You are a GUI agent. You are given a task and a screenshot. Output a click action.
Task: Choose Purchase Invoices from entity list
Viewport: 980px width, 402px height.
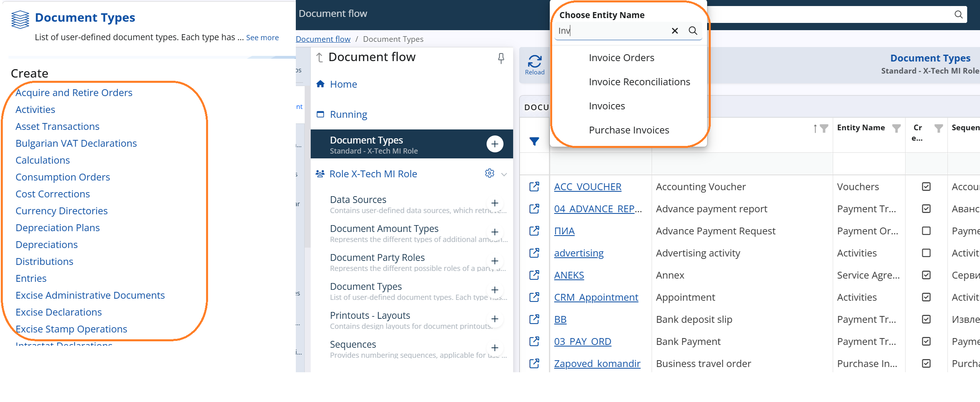(x=629, y=130)
